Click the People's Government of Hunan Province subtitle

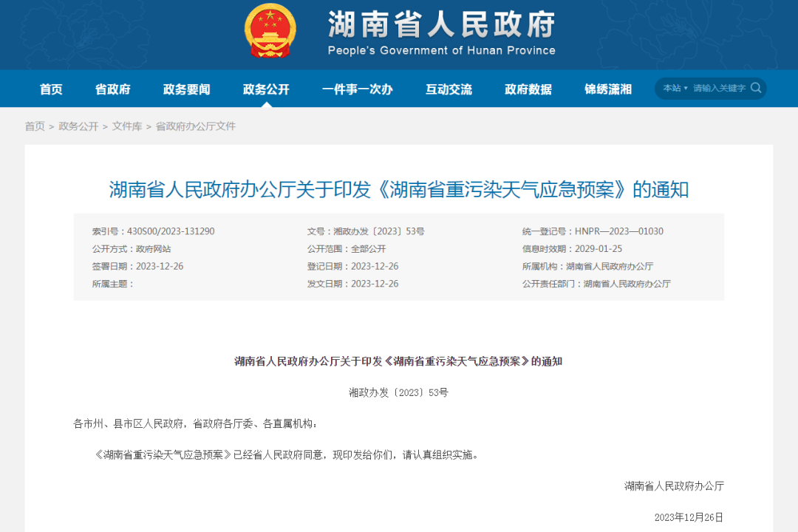point(441,50)
